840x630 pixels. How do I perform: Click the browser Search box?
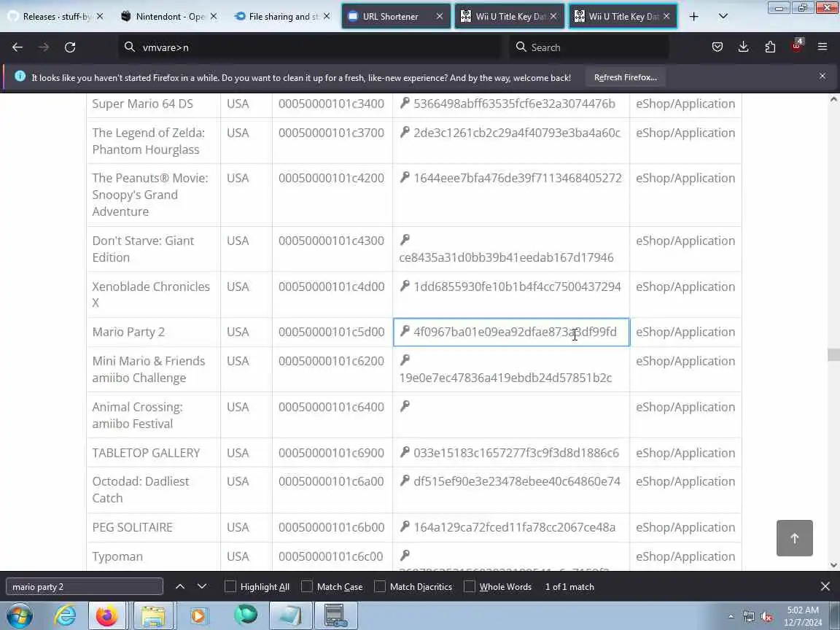[589, 47]
